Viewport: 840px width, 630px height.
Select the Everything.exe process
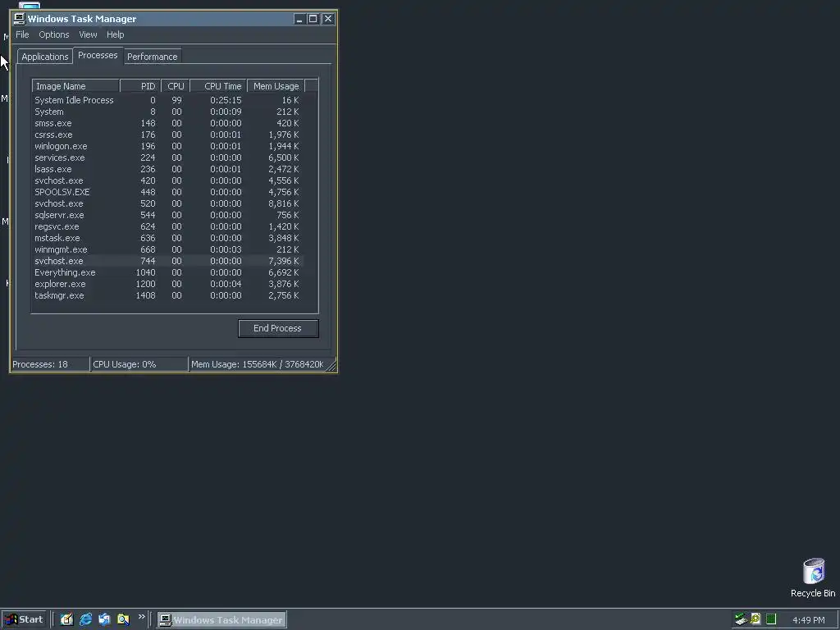click(x=167, y=272)
